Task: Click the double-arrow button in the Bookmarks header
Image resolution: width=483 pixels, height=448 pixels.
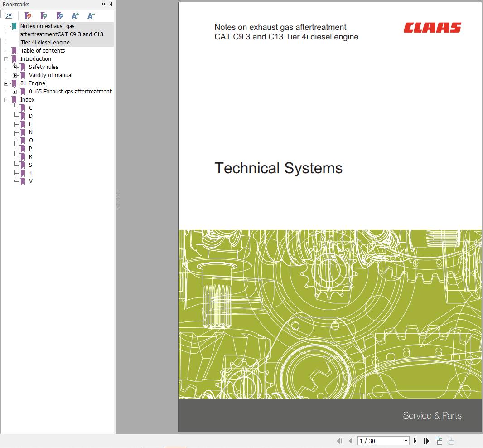Action: (104, 4)
